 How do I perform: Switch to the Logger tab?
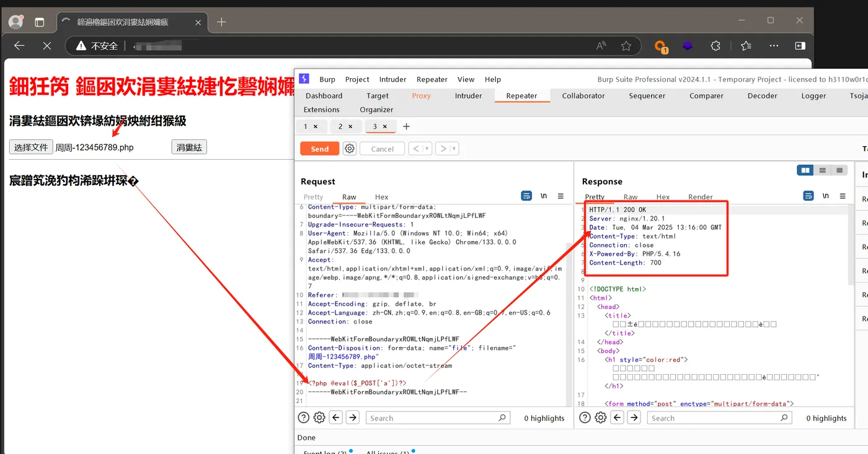click(x=813, y=95)
